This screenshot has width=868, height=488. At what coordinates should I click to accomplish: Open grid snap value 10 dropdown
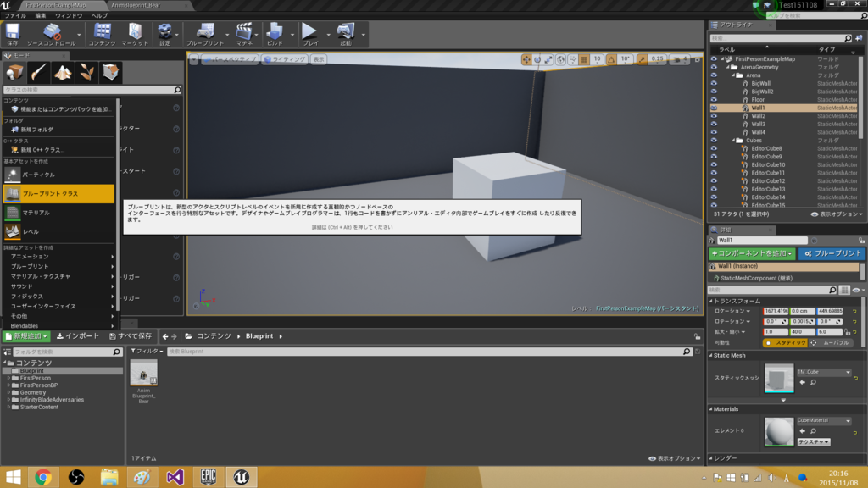click(x=597, y=59)
